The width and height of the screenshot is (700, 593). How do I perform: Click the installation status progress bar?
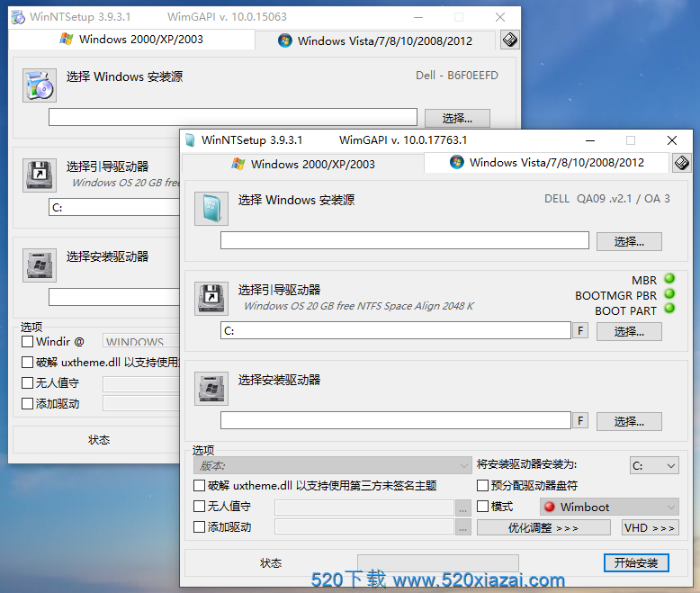click(x=438, y=562)
